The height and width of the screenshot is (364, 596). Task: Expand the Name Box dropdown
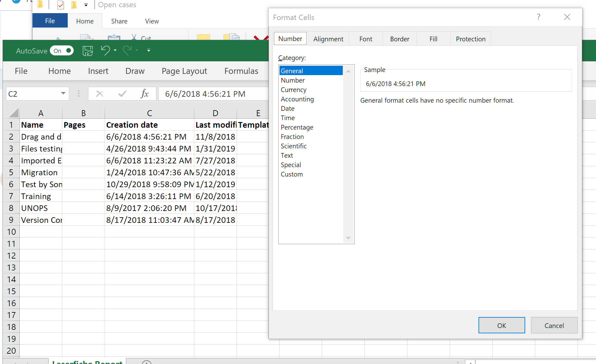(x=63, y=94)
